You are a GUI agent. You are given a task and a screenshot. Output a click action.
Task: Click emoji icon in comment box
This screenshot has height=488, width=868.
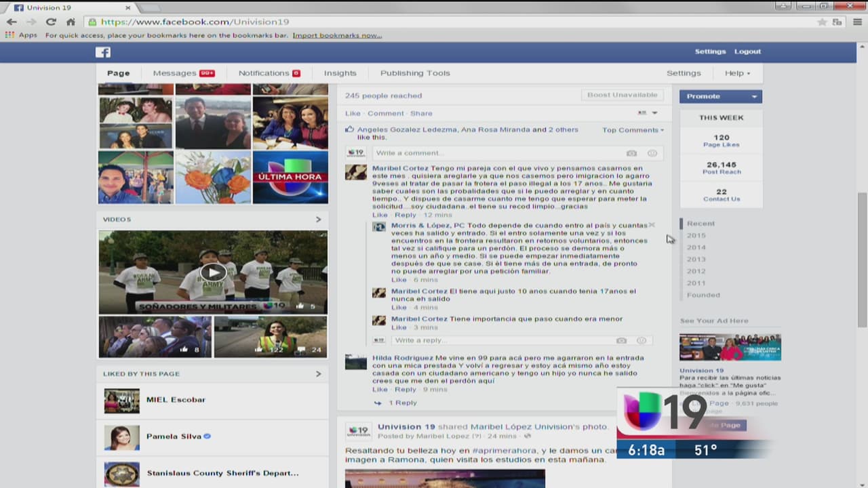pos(652,153)
